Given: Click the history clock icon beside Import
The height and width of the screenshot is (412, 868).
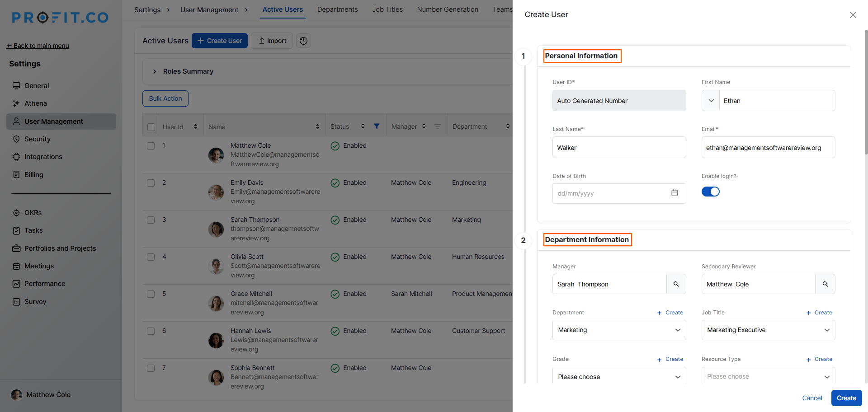Looking at the screenshot, I should pos(303,41).
